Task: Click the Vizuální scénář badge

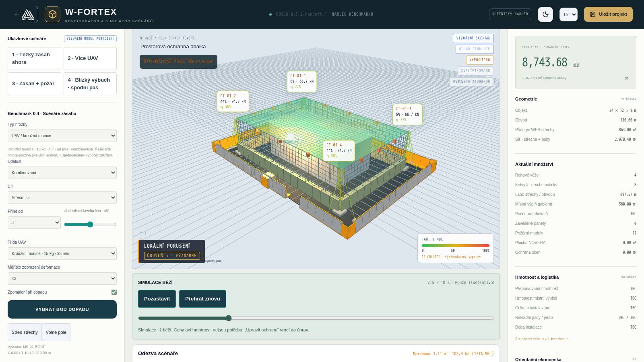Action: click(x=473, y=38)
